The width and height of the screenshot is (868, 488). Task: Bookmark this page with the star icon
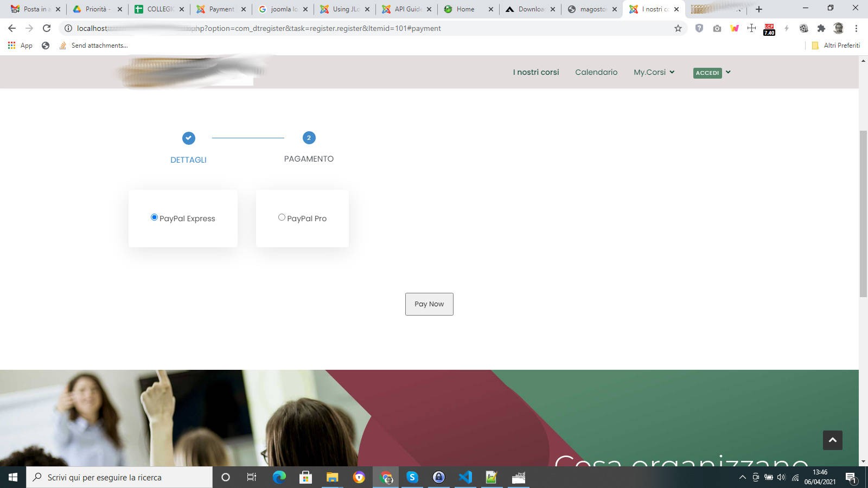[678, 28]
